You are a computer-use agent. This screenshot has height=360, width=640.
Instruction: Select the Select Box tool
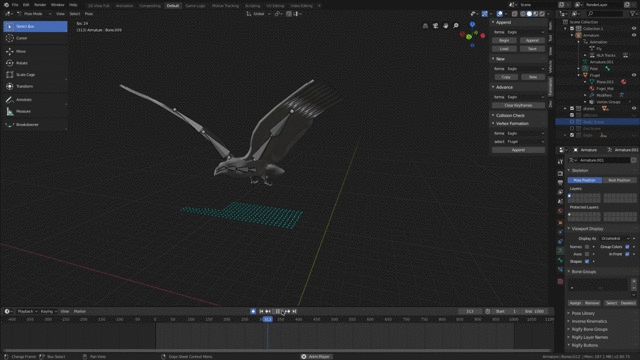coord(35,27)
